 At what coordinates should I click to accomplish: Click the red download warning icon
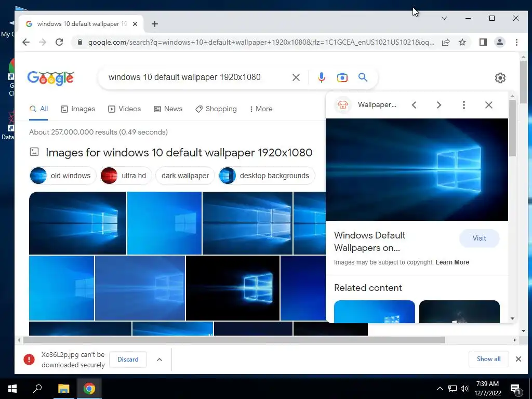[x=29, y=360]
